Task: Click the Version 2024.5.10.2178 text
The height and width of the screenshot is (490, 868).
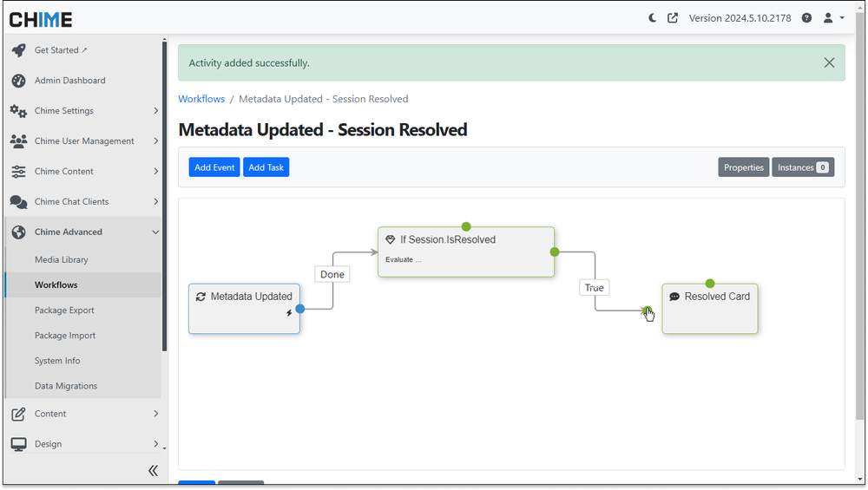Action: tap(740, 18)
